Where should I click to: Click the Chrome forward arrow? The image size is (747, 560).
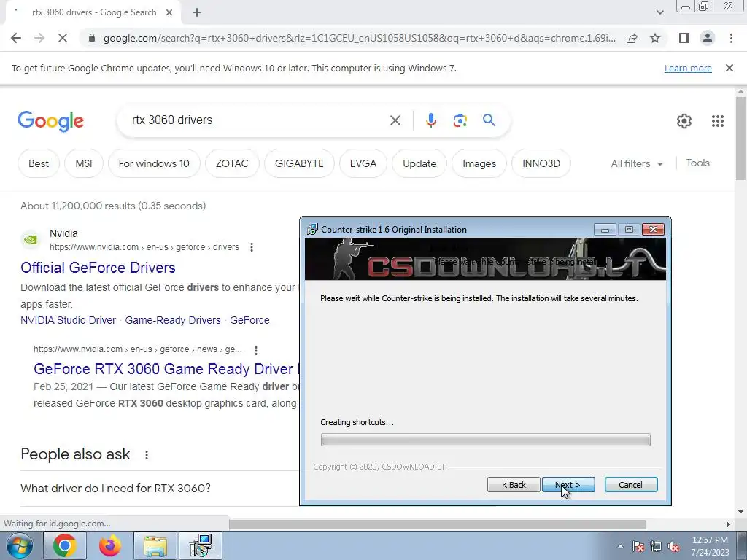tap(39, 38)
